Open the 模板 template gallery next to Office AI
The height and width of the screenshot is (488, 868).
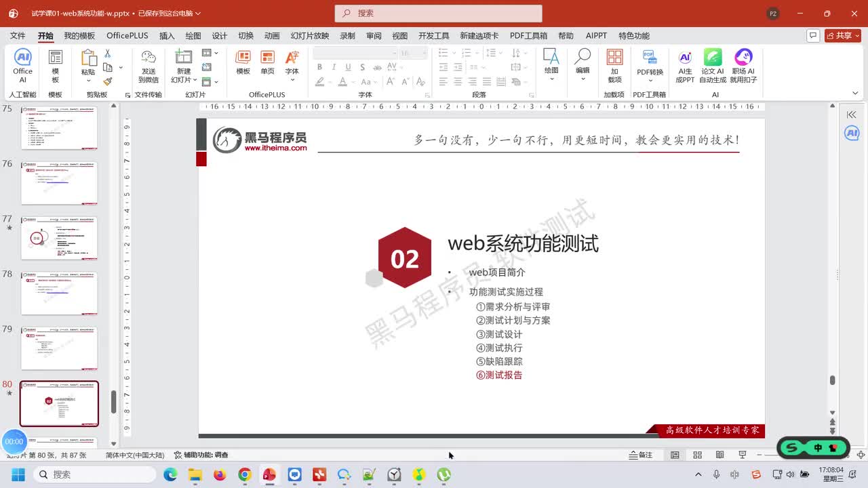[x=55, y=66]
